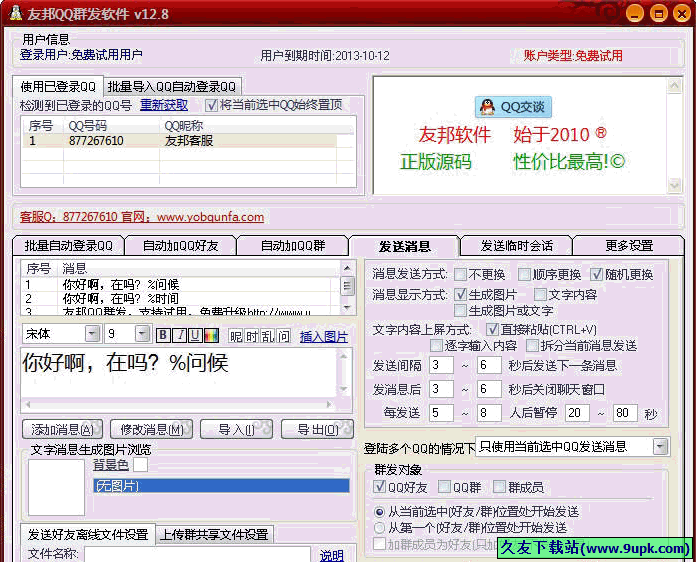
Task: Open the (无图片) image dropdown list
Action: 221,486
